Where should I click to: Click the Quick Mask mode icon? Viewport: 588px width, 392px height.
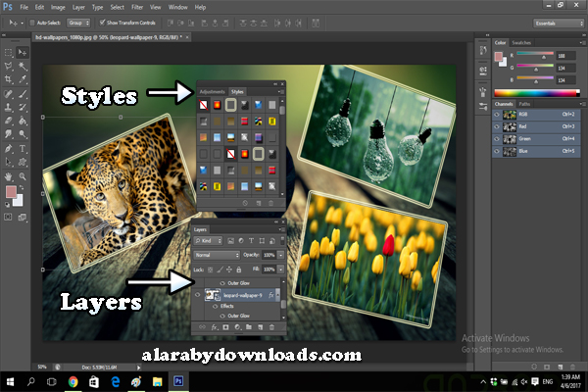click(8, 217)
